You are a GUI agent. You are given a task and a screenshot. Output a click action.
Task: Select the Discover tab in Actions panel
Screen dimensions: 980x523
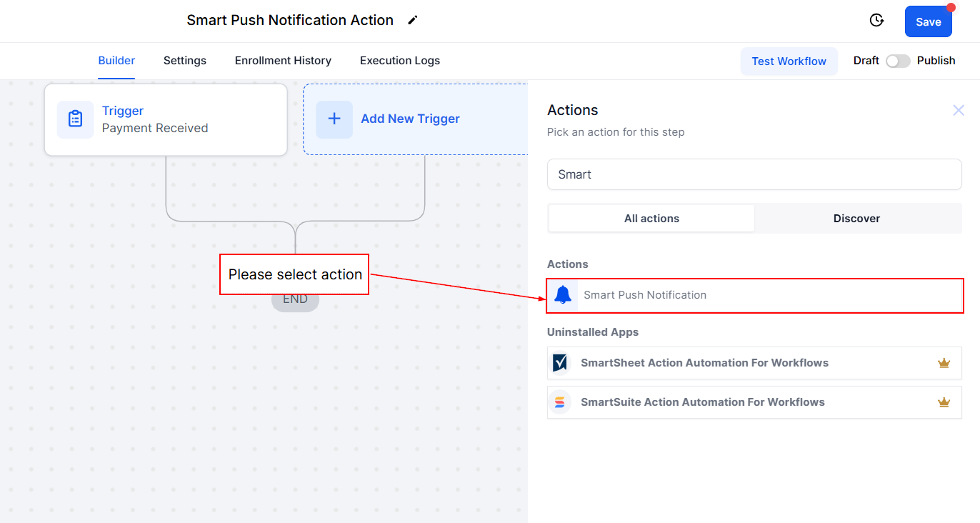(x=856, y=219)
